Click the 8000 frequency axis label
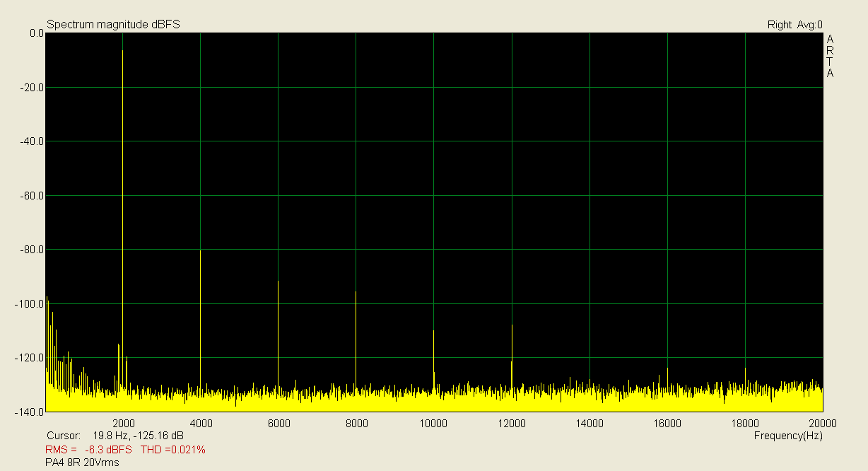The height and width of the screenshot is (471, 868). click(356, 424)
